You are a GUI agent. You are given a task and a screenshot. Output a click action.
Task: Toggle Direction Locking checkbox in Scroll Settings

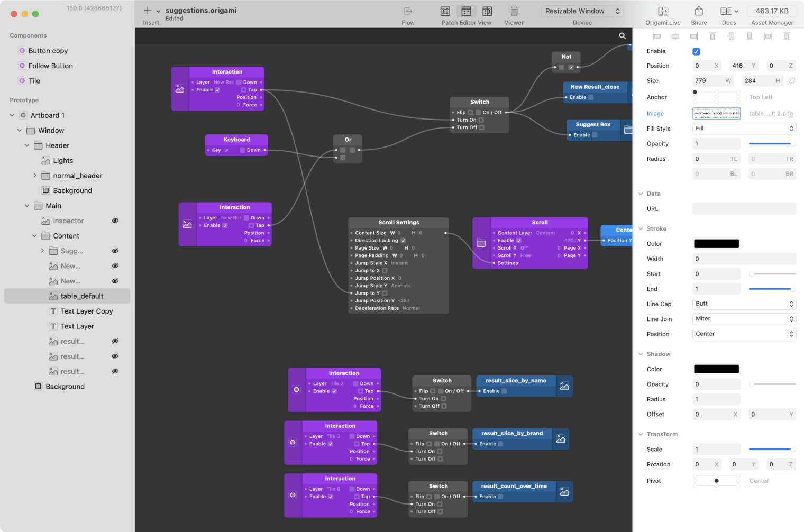click(x=403, y=241)
